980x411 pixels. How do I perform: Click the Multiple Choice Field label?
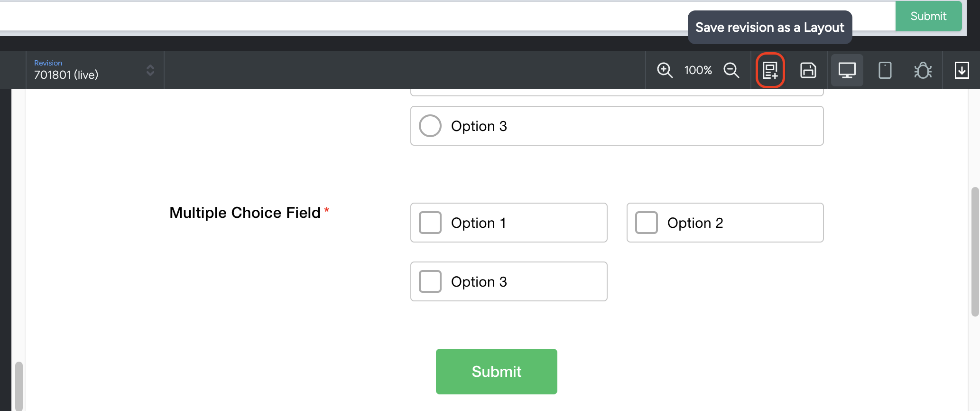[x=245, y=213]
